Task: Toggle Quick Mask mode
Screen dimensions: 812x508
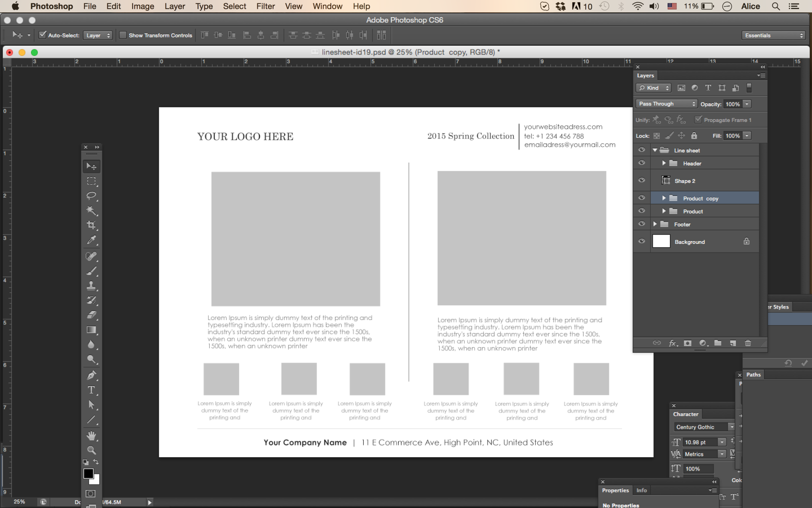Action: [x=91, y=493]
